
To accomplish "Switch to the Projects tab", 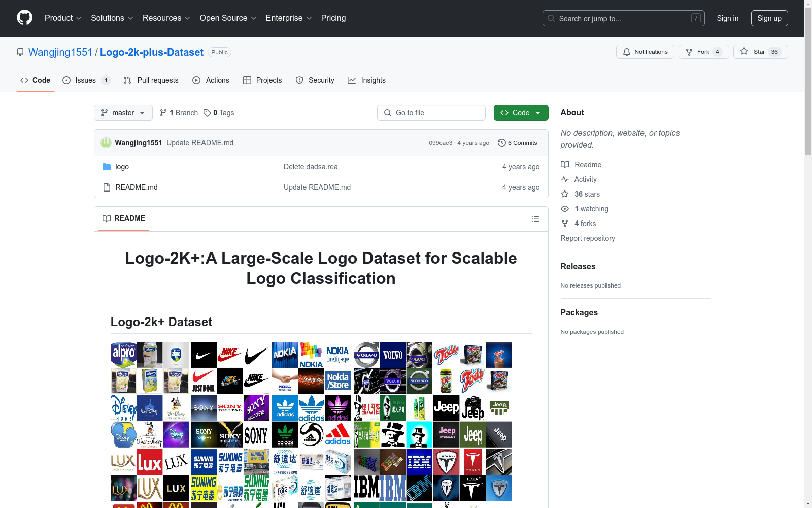I will pyautogui.click(x=262, y=80).
